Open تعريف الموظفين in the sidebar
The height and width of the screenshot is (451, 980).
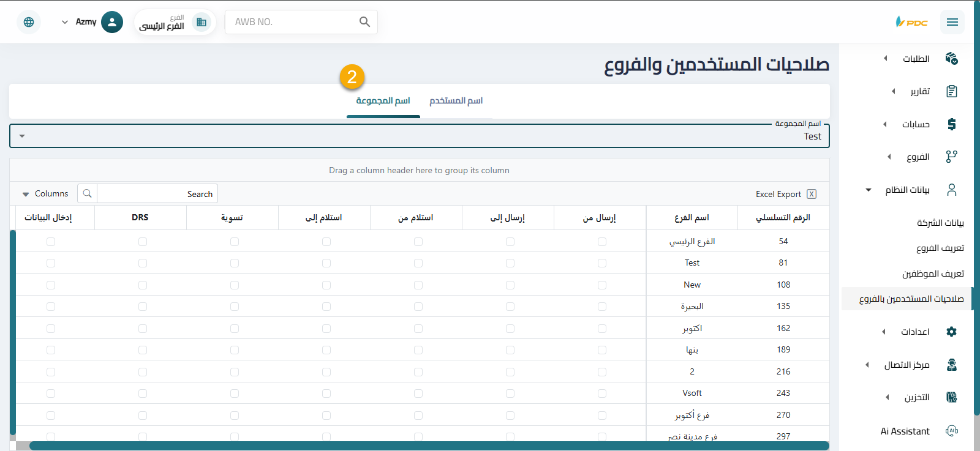(x=933, y=274)
